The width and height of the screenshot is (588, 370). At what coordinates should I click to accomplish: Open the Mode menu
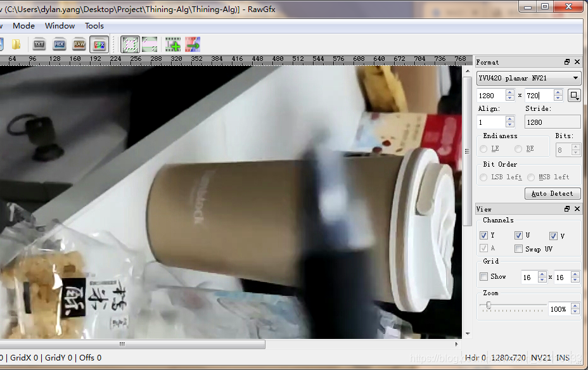coord(23,26)
